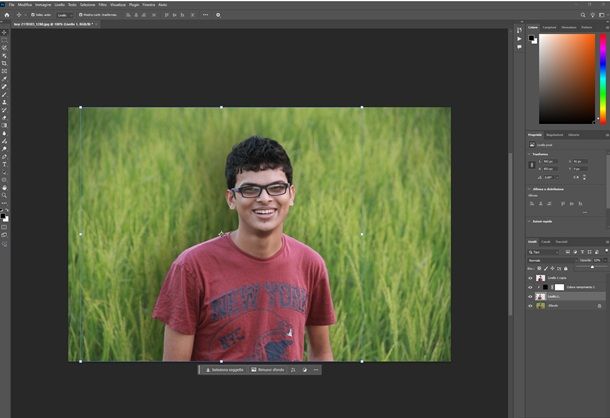Open the Actions panel play icon

click(x=519, y=39)
